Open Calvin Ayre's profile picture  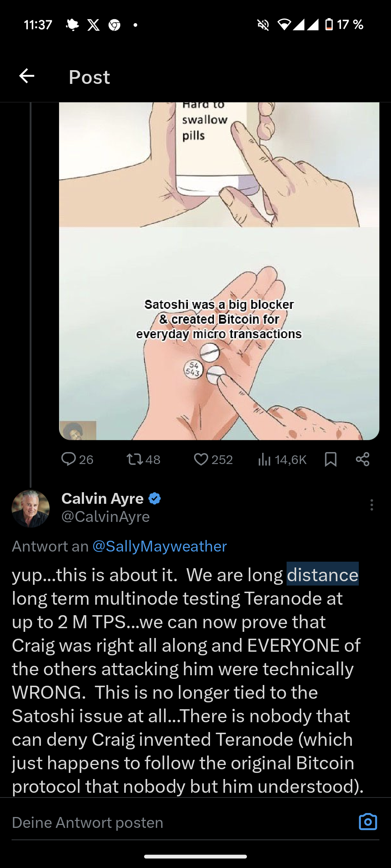coord(30,508)
